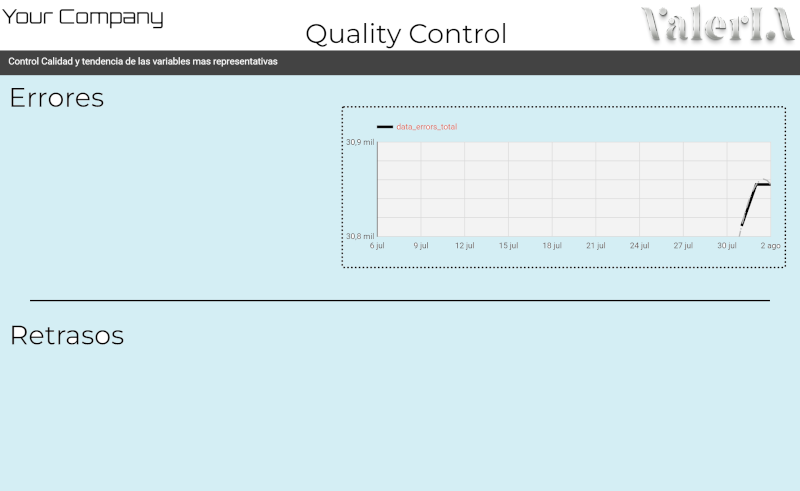The image size is (800, 491).
Task: Click the 30,9 mil y-axis value
Action: click(360, 142)
